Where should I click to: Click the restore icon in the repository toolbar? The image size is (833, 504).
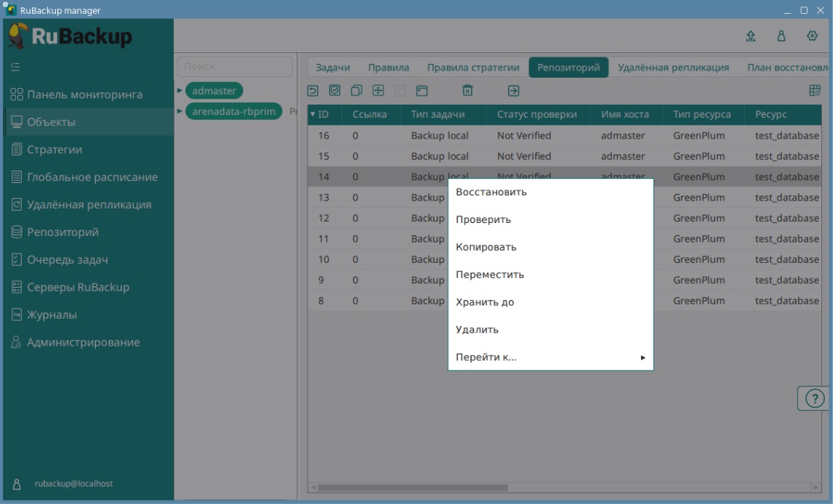point(313,91)
